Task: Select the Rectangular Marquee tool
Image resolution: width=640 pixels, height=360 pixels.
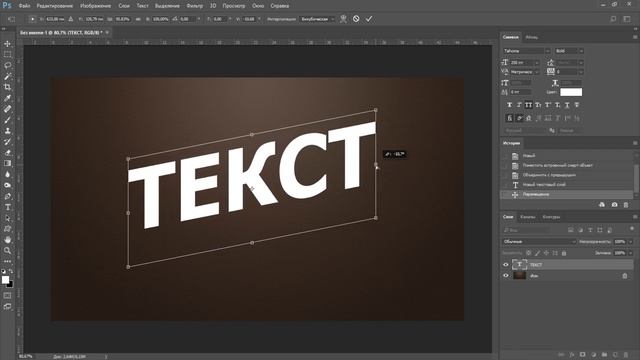Action: [7, 54]
